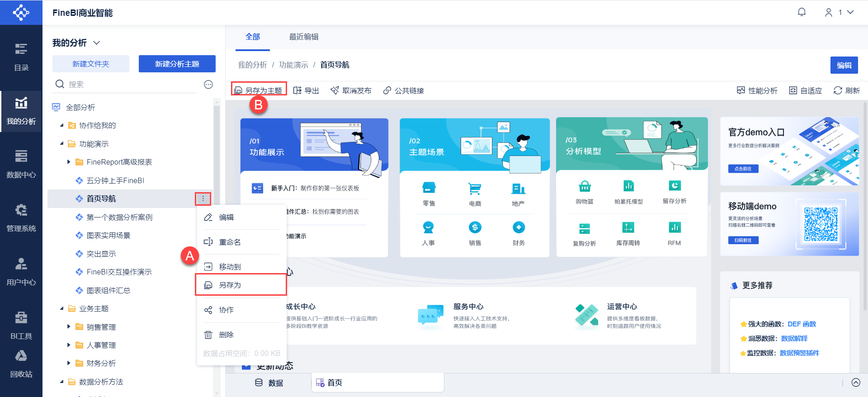
Task: Toggle 自适应 adaptive layout
Action: click(x=806, y=90)
